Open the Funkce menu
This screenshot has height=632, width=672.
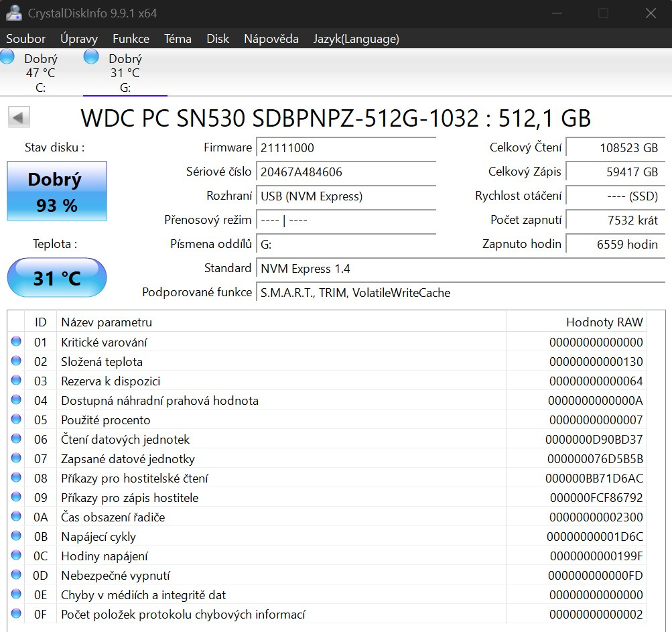pyautogui.click(x=131, y=39)
